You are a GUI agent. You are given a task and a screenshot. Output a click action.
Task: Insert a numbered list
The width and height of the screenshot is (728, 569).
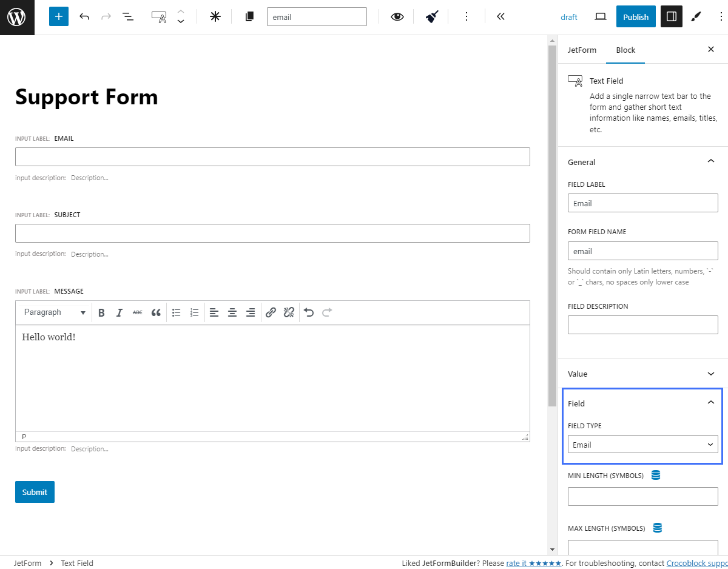[195, 312]
